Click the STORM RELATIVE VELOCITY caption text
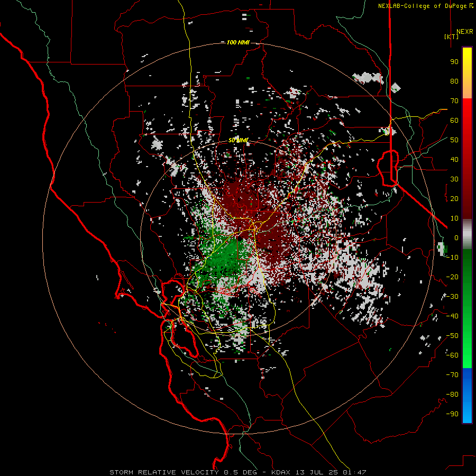 point(164,472)
